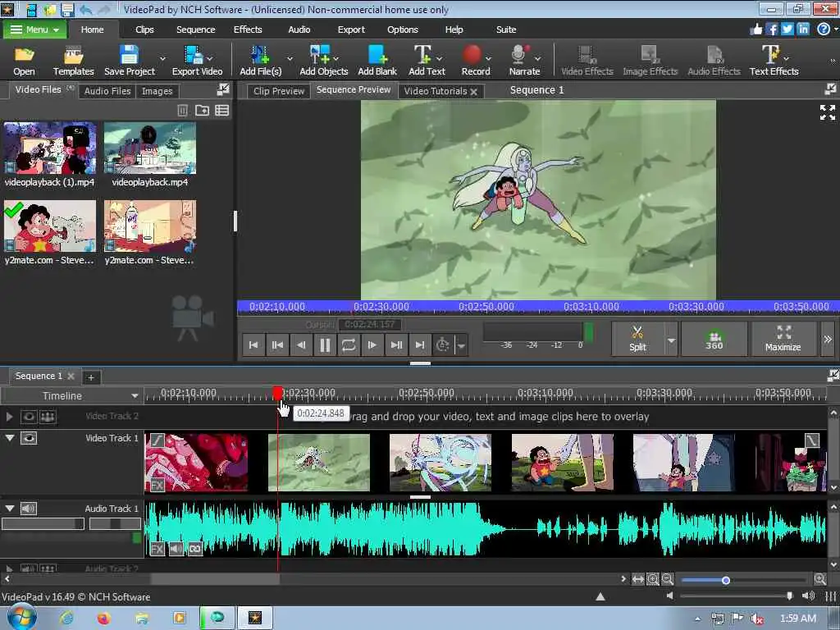Click the Export Video icon
Image resolution: width=840 pixels, height=630 pixels.
tap(197, 60)
